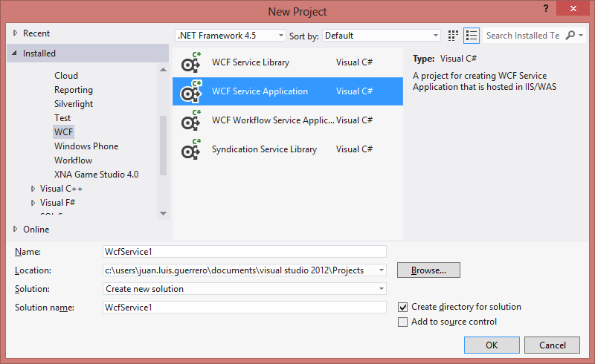Viewport: 595px width, 364px height.
Task: Click the search magnifier icon
Action: tap(570, 36)
